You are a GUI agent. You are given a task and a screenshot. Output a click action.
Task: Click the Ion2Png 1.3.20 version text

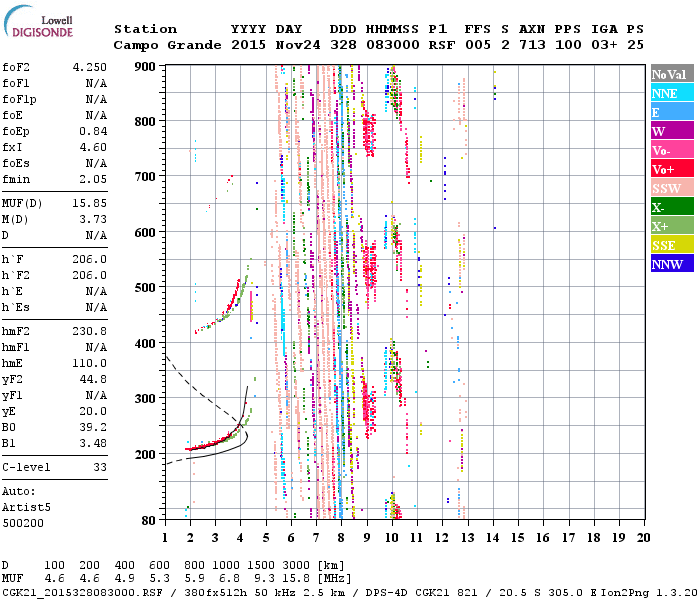(x=649, y=593)
